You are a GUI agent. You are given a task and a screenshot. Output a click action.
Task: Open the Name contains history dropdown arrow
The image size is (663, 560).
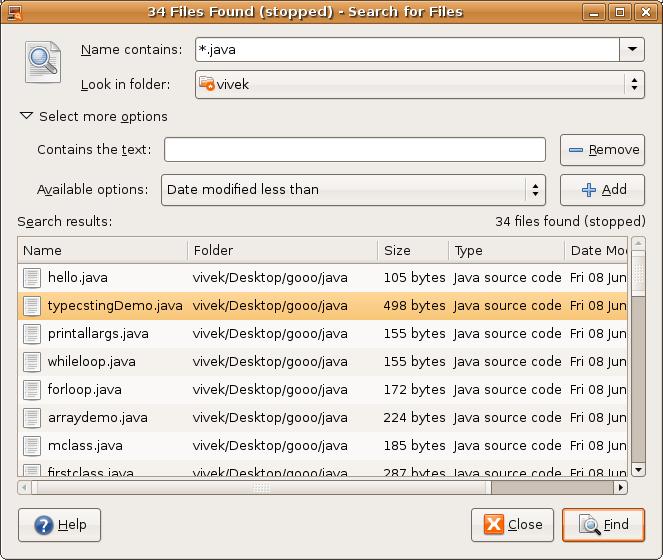click(632, 50)
